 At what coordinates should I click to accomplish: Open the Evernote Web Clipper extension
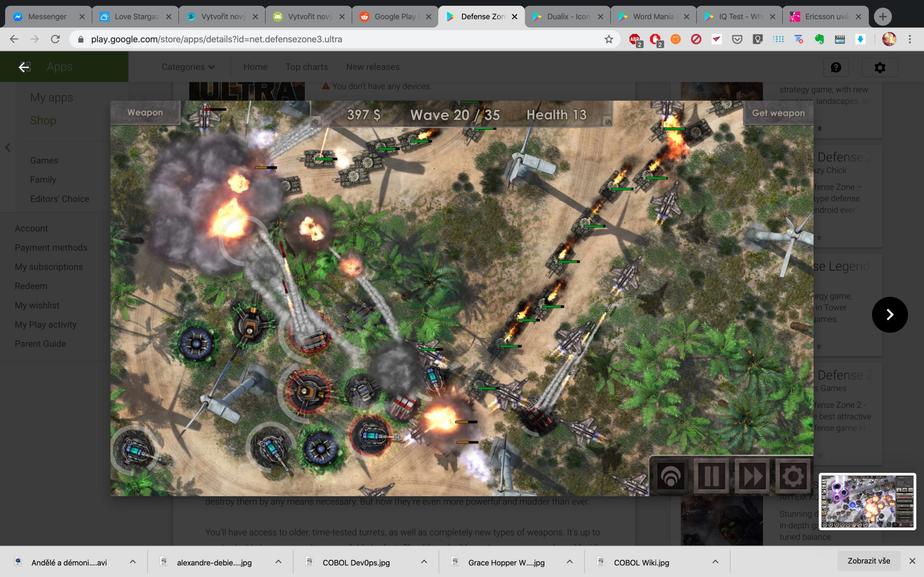click(x=819, y=39)
